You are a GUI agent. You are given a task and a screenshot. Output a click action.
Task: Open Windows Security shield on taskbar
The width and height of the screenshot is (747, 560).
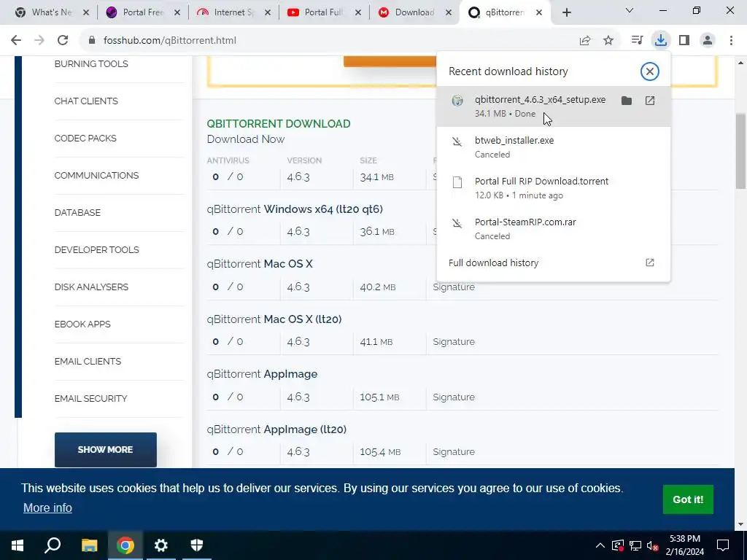(x=197, y=545)
